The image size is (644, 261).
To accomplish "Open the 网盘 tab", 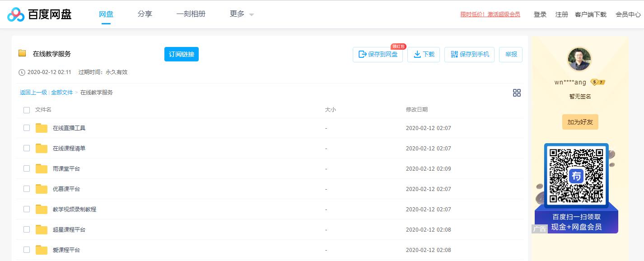I will 106,14.
